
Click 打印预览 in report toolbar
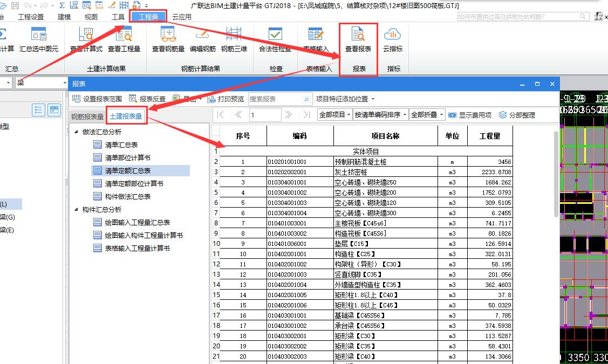click(226, 99)
